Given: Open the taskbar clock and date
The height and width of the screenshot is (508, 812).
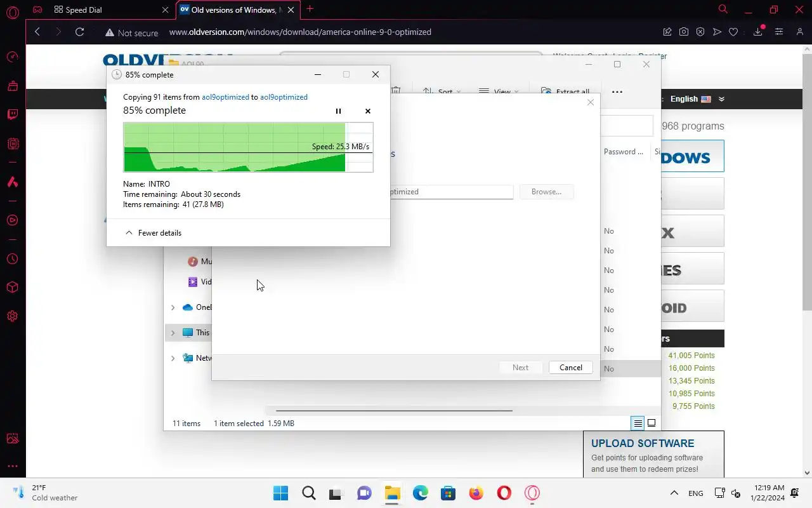Looking at the screenshot, I should 767,493.
